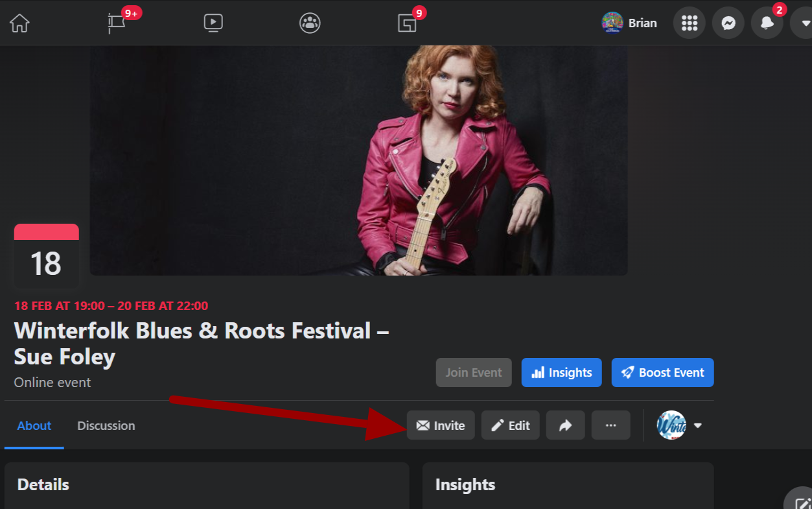812x509 pixels.
Task: Open the nine-dot Menu grid icon
Action: point(690,23)
